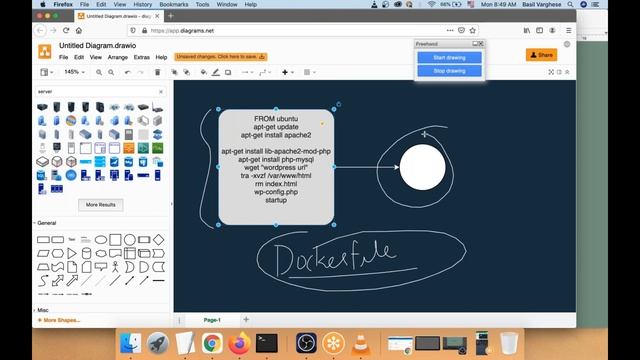Image resolution: width=640 pixels, height=360 pixels.
Task: Pick the diamond shape in General
Action: tap(158, 240)
